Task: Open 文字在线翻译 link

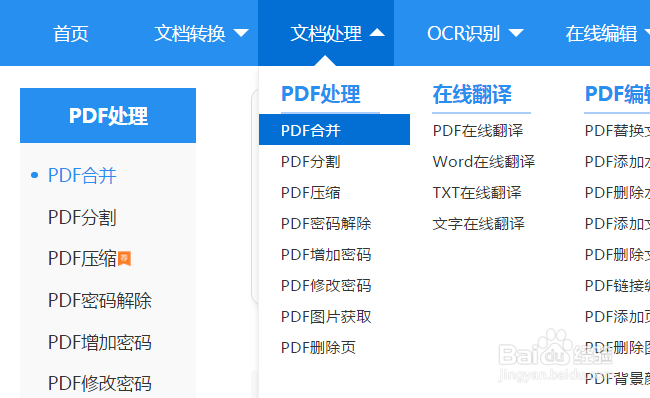Action: coord(478,224)
